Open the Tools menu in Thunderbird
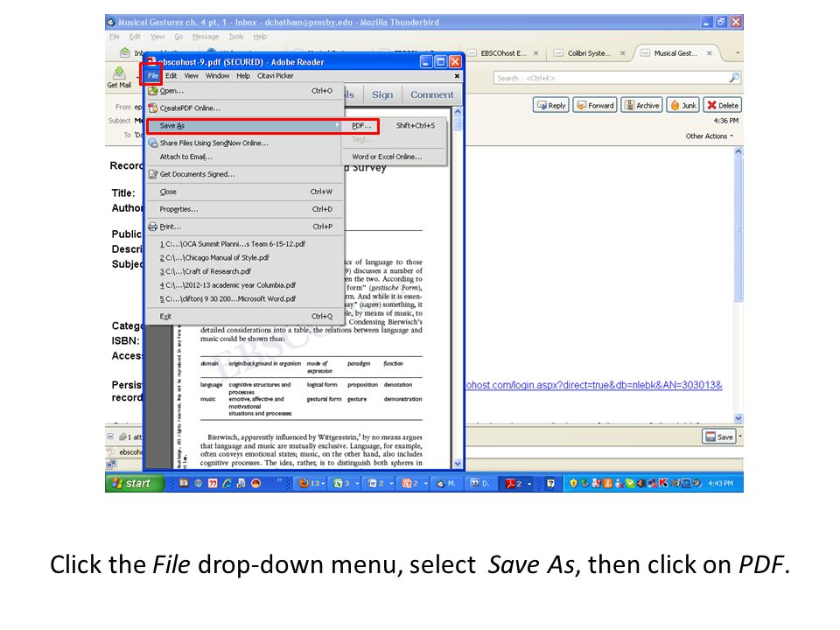The width and height of the screenshot is (840, 630). click(235, 37)
